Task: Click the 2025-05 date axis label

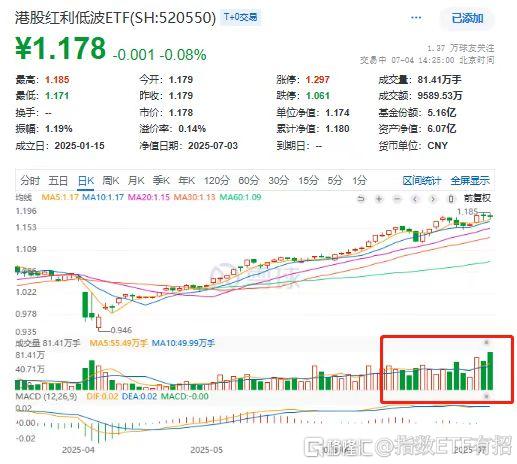Action: (x=206, y=450)
